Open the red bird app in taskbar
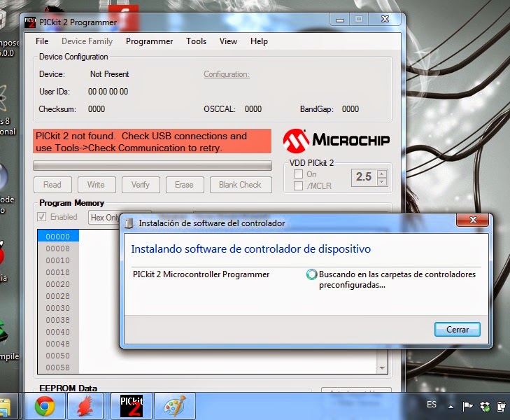Image resolution: width=510 pixels, height=420 pixels. pos(85,406)
